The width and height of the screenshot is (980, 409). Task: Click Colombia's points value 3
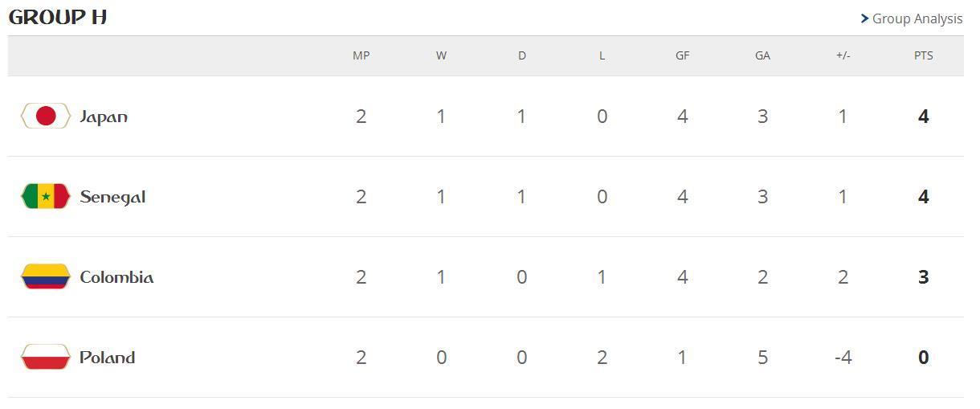(x=923, y=277)
